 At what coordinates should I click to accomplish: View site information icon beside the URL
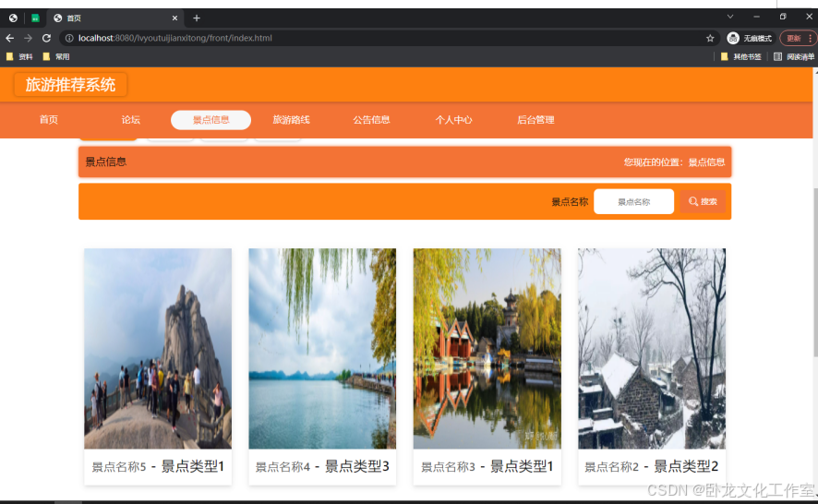pos(69,38)
